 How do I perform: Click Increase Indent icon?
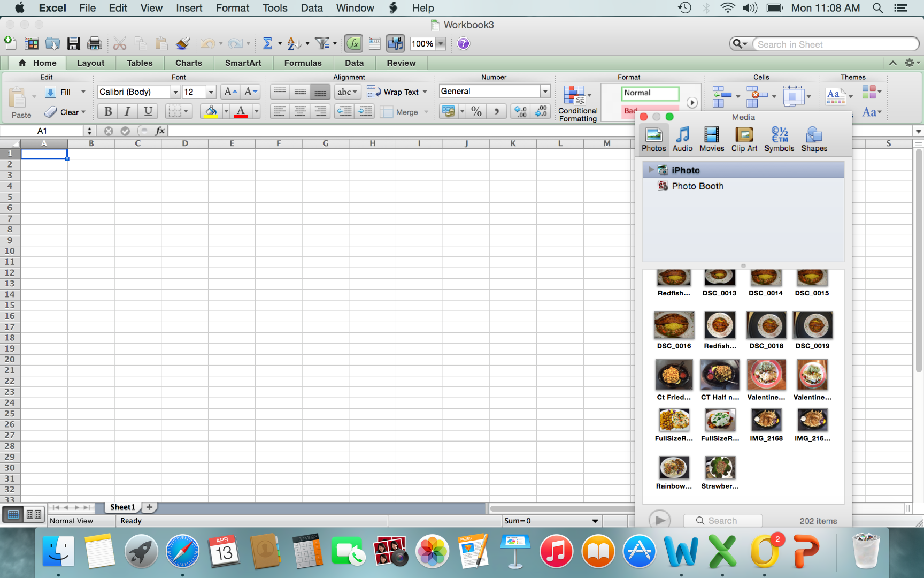tap(365, 111)
